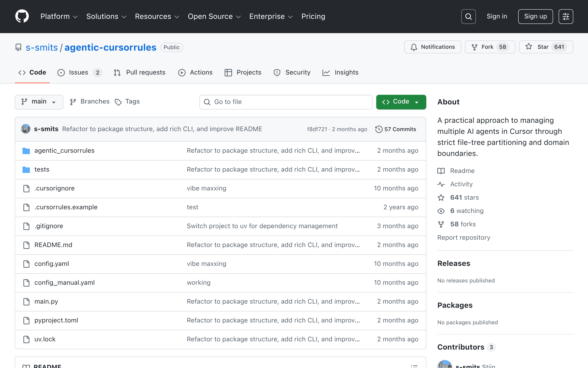The height and width of the screenshot is (368, 588).
Task: Open the 57 Commits history link
Action: click(396, 129)
